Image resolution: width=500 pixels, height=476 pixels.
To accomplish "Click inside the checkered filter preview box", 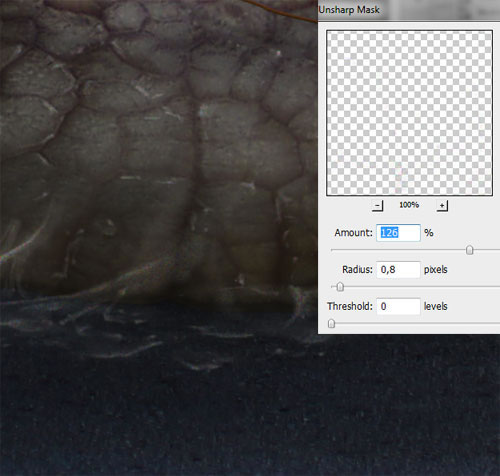I will tap(409, 113).
